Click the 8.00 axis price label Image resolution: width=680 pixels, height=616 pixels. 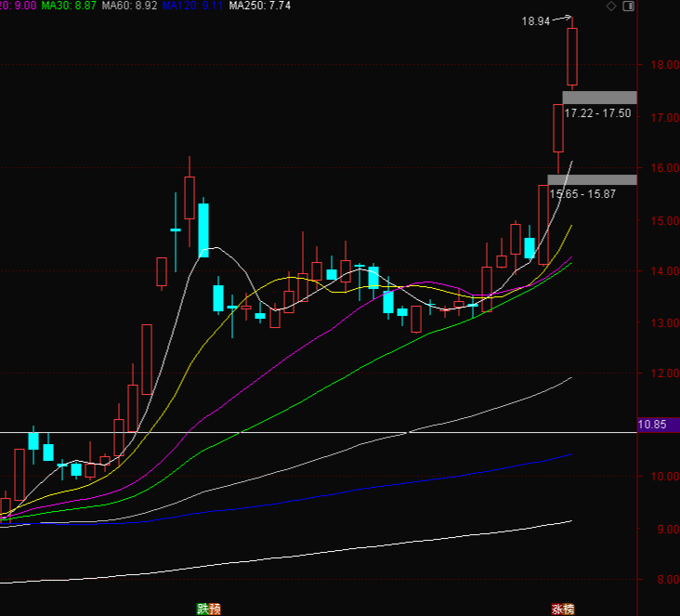pyautogui.click(x=668, y=580)
